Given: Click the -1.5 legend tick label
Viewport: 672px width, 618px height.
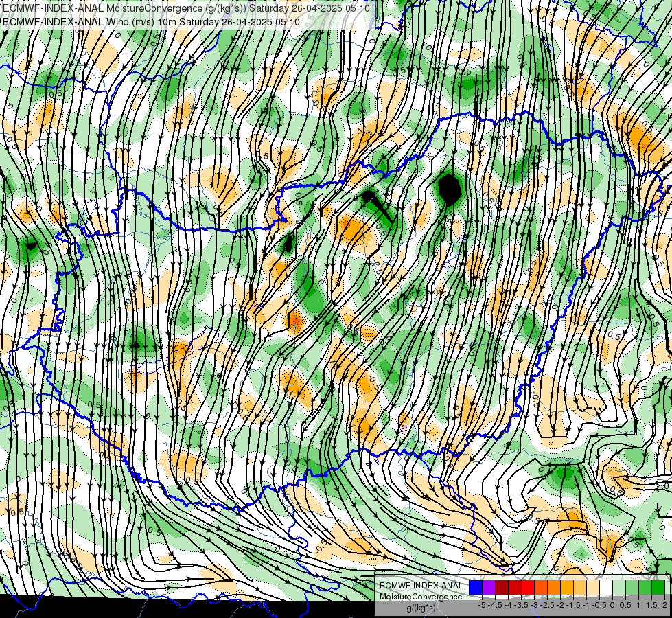Looking at the screenshot, I should [573, 605].
